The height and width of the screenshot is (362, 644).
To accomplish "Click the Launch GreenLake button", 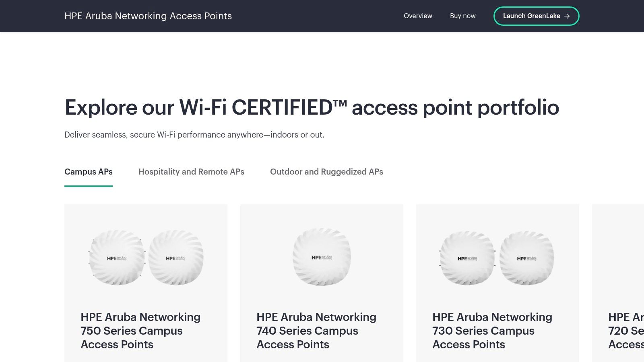I will point(536,16).
